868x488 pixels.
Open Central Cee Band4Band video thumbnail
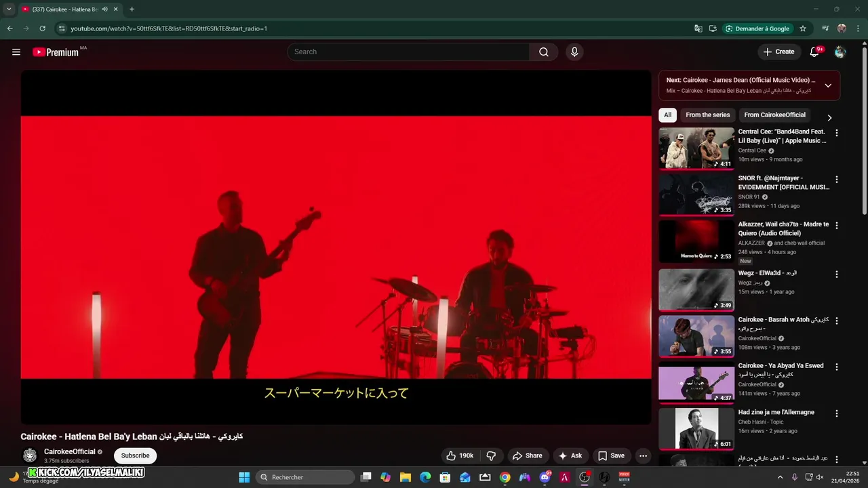pyautogui.click(x=696, y=148)
